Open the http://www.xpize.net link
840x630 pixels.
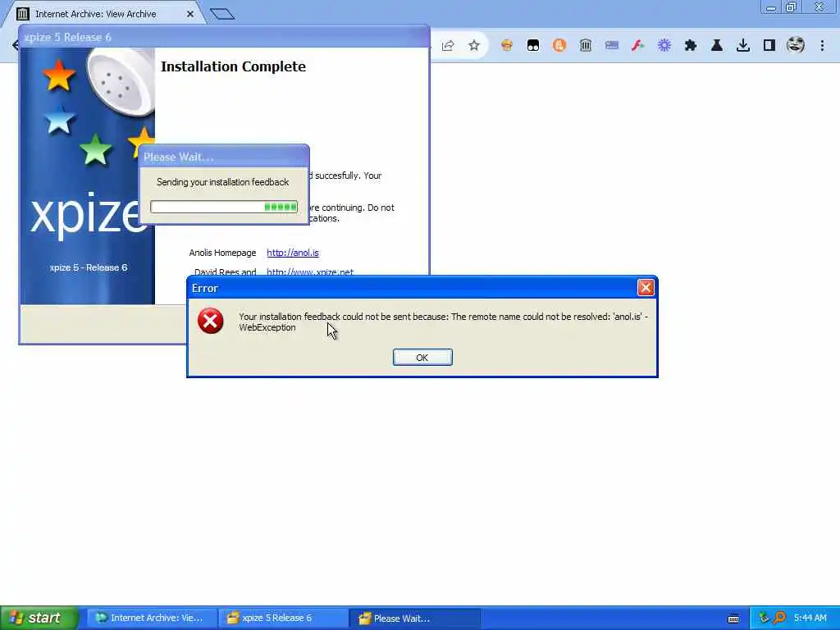coord(309,272)
